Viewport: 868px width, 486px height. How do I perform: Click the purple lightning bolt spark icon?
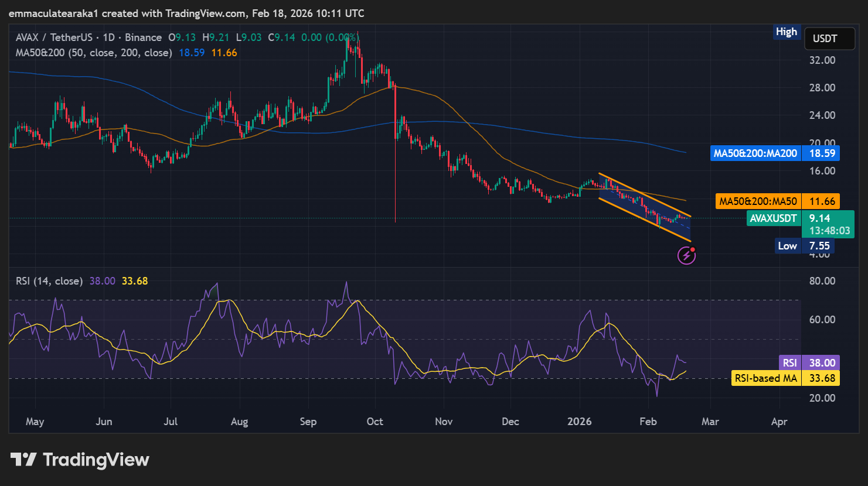(686, 255)
